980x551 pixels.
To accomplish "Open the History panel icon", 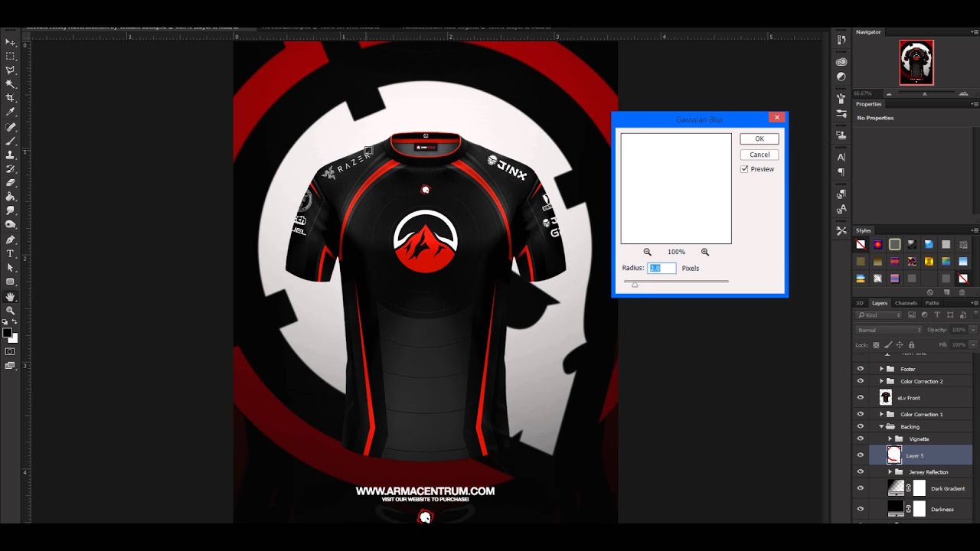I will click(x=841, y=41).
